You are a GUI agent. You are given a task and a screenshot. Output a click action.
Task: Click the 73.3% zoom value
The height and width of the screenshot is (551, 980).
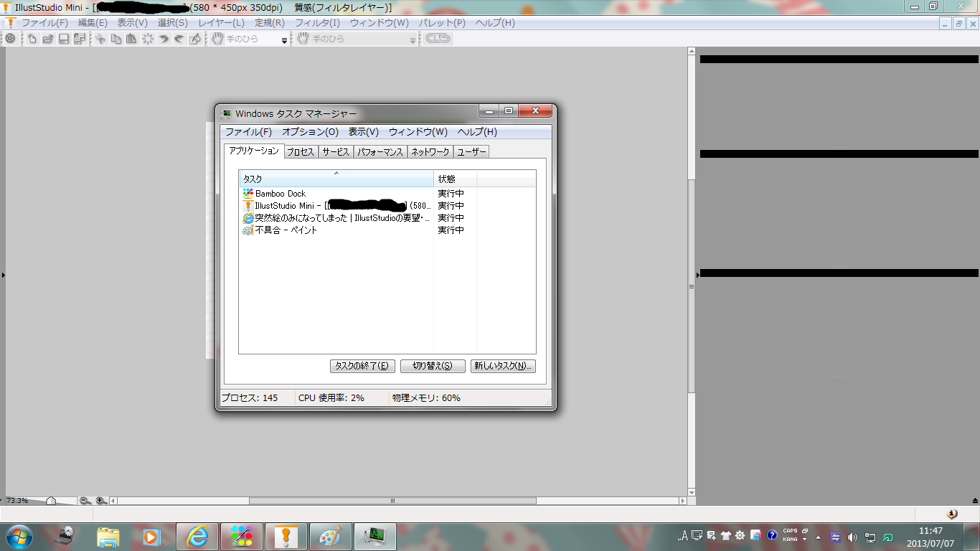[x=17, y=501]
